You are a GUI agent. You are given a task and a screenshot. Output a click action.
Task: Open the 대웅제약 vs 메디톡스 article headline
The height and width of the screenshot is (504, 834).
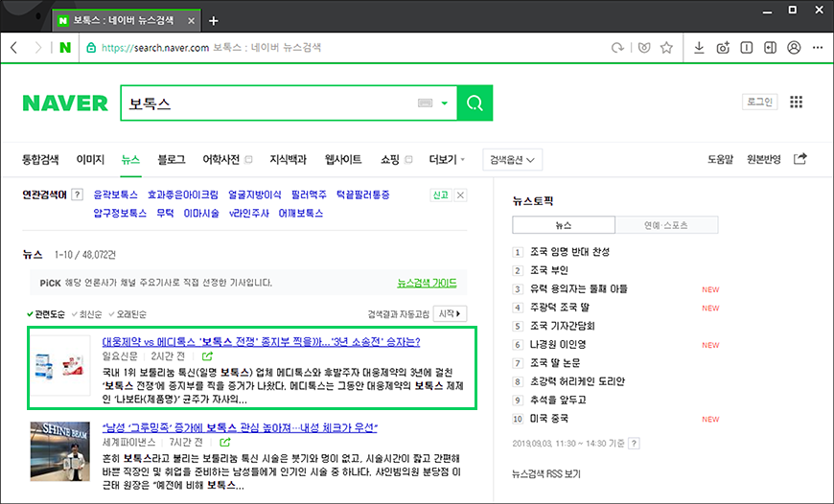click(261, 342)
